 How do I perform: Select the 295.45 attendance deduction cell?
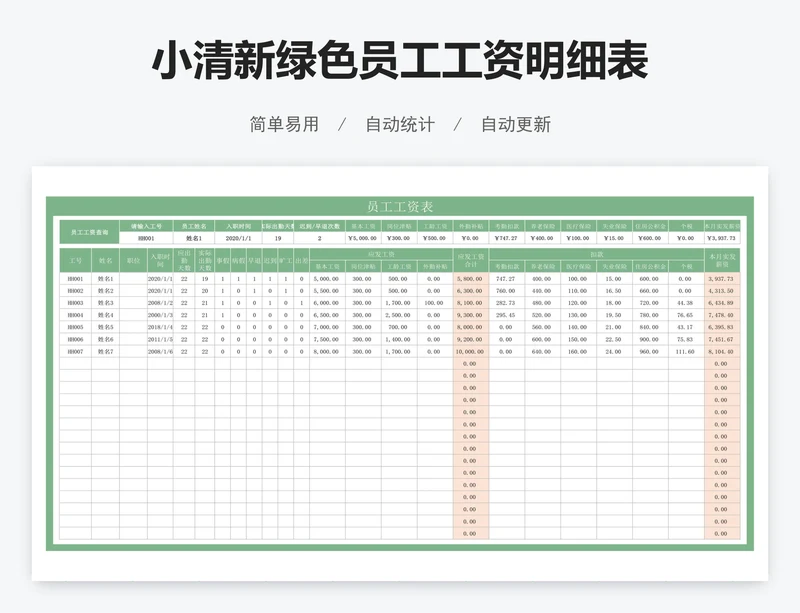tap(506, 315)
